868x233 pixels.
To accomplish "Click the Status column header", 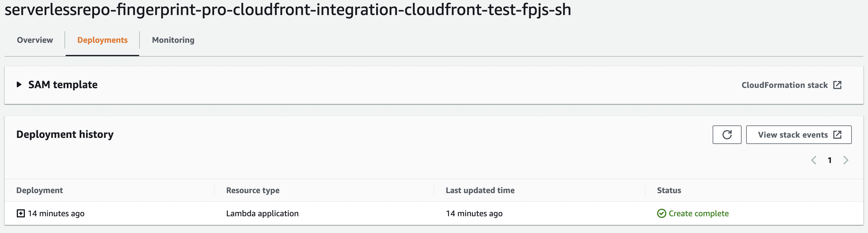I will pyautogui.click(x=669, y=190).
